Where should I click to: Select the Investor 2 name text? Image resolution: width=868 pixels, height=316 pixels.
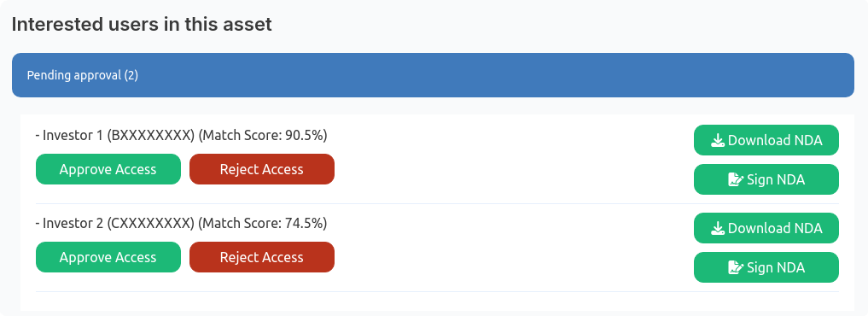(x=73, y=224)
